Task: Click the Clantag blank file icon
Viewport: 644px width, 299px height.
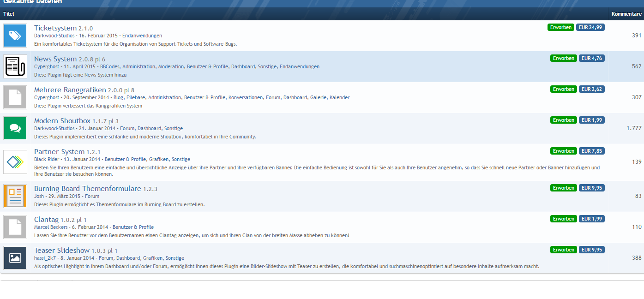Action: [x=15, y=227]
